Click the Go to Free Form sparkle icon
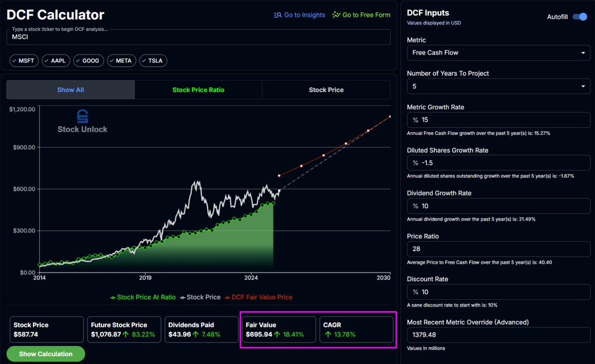The width and height of the screenshot is (595, 364). tap(336, 15)
